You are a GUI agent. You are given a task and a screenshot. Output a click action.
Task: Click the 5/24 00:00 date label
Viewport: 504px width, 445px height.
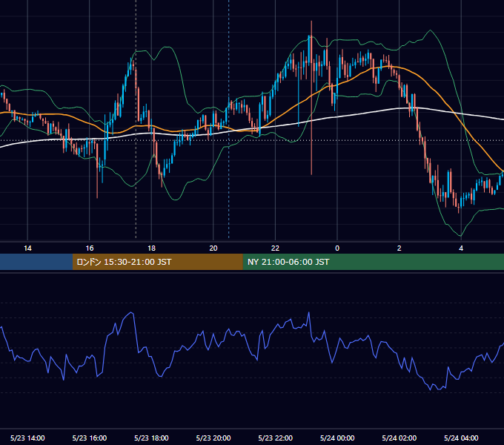[x=337, y=438]
